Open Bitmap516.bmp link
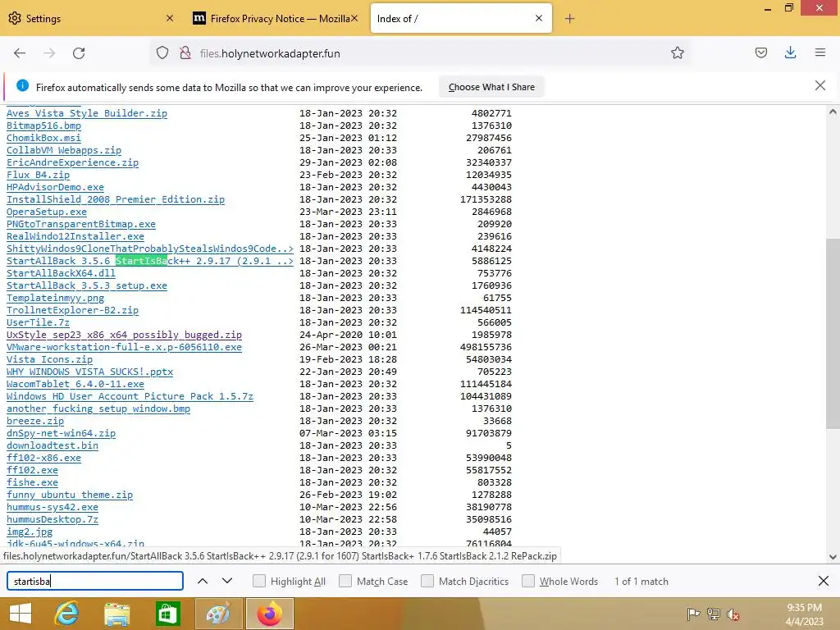The width and height of the screenshot is (840, 630). [x=44, y=126]
